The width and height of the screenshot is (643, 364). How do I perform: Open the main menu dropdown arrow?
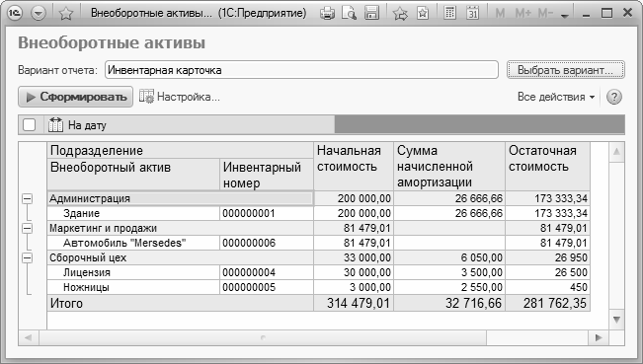click(39, 14)
